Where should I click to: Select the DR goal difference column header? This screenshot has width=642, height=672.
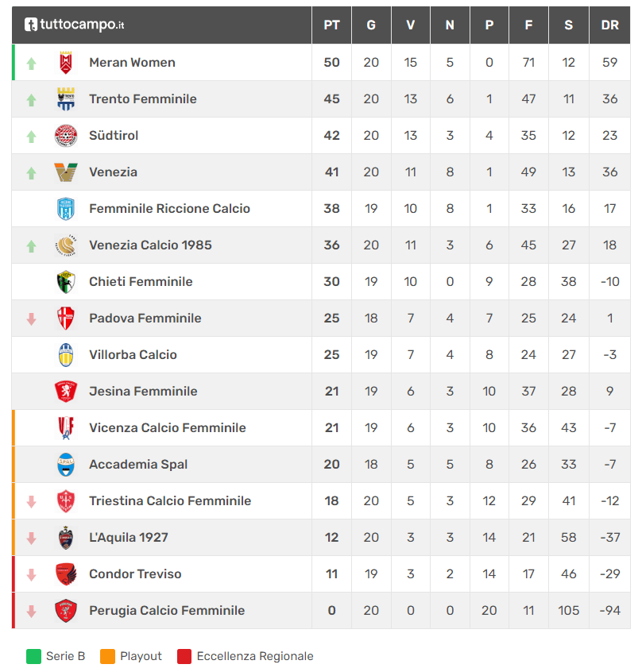(x=610, y=25)
